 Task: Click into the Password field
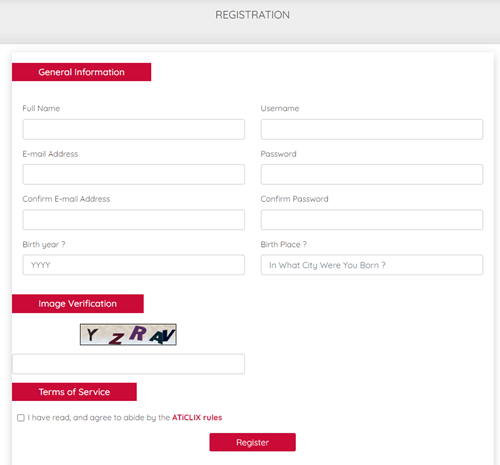click(x=372, y=174)
